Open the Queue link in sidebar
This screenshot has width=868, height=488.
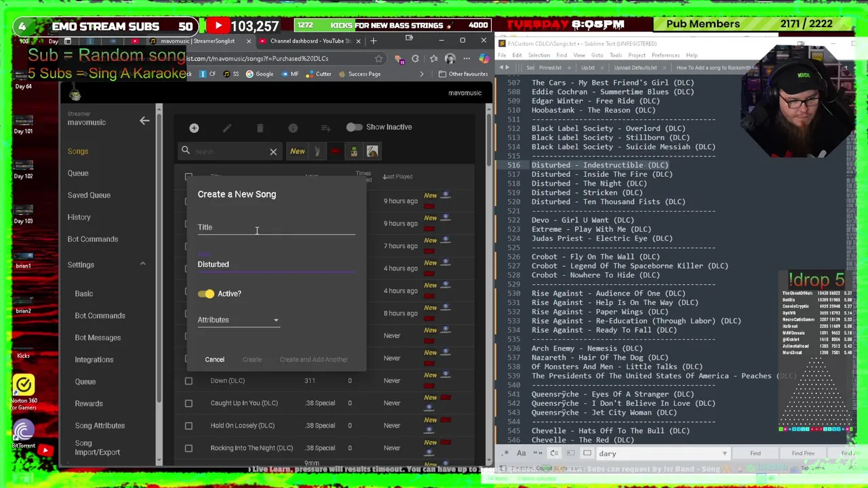tap(78, 174)
